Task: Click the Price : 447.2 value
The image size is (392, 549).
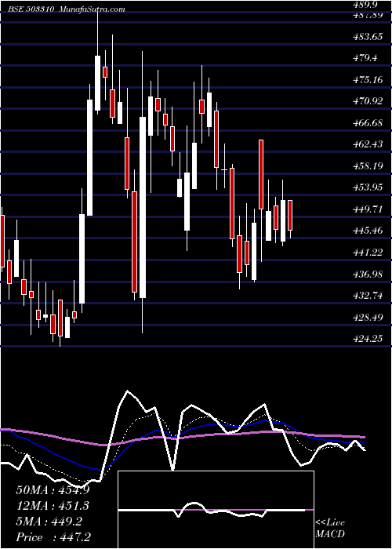Action: [54, 537]
